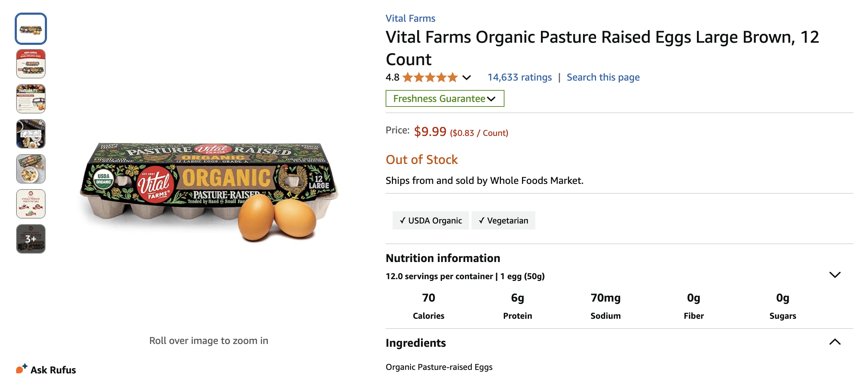Click the Ask Rufus label
This screenshot has width=868, height=379.
[53, 370]
